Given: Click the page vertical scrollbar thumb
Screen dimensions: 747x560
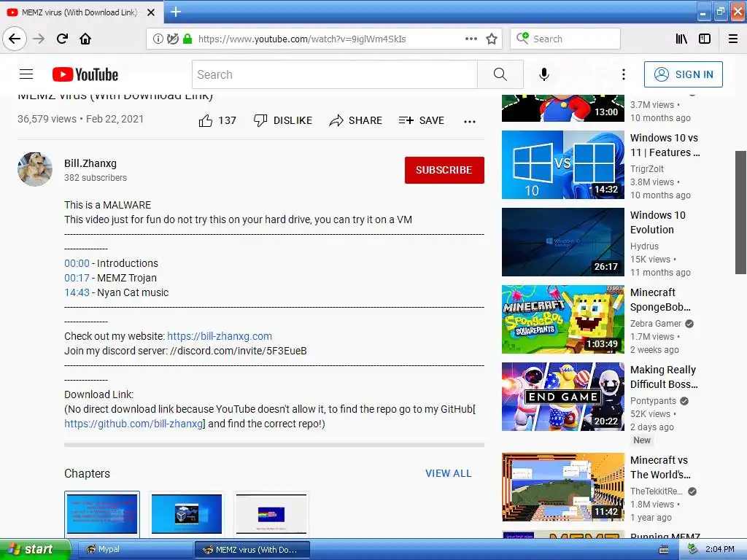Looking at the screenshot, I should tap(741, 212).
